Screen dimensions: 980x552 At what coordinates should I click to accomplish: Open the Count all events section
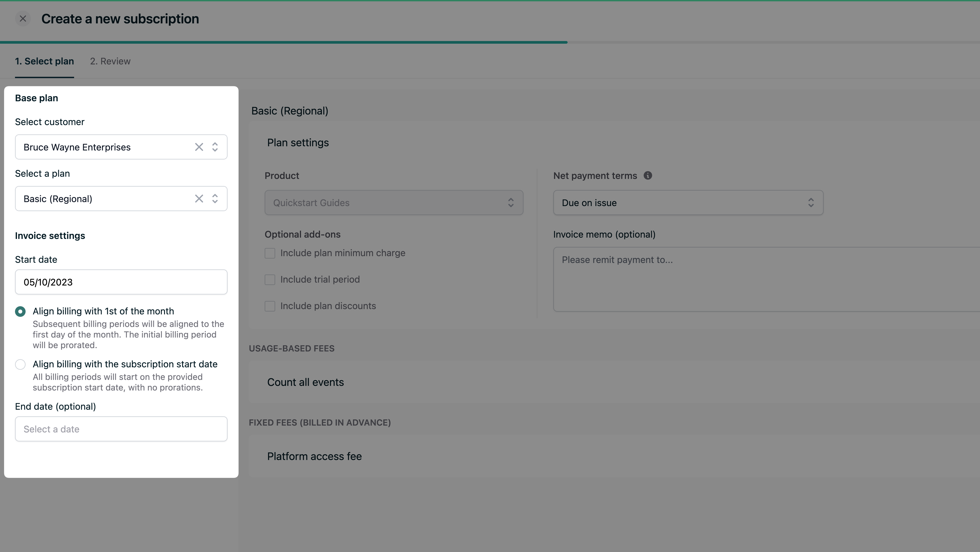[305, 382]
